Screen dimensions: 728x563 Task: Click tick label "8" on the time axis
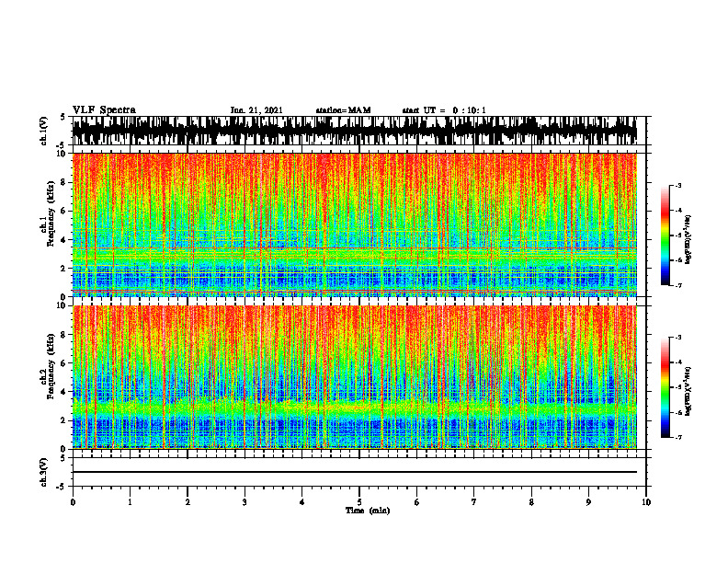tap(531, 502)
